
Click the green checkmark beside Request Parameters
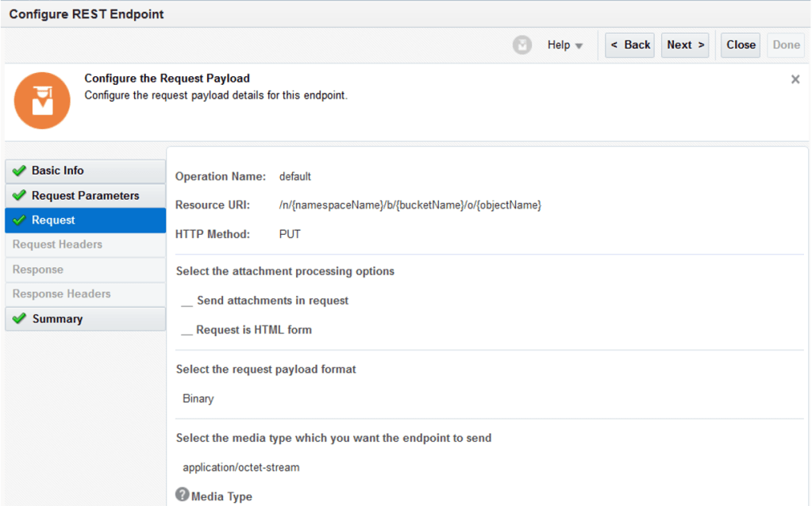coord(19,196)
